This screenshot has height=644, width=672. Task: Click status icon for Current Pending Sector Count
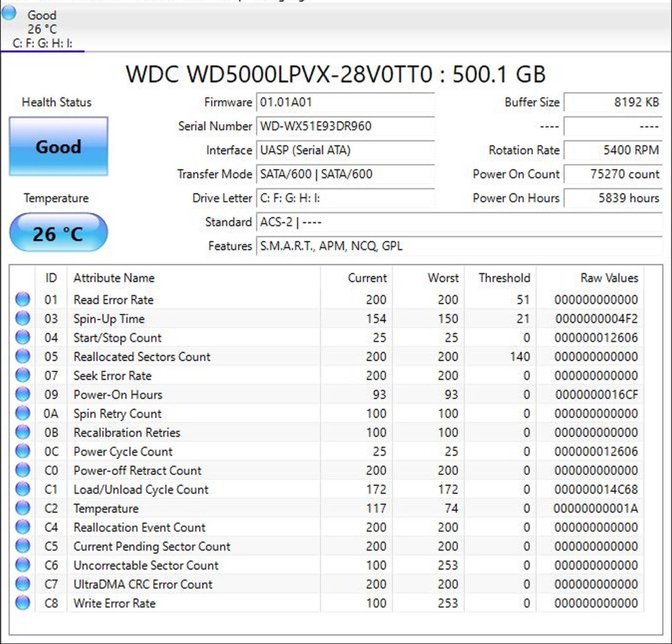click(23, 546)
